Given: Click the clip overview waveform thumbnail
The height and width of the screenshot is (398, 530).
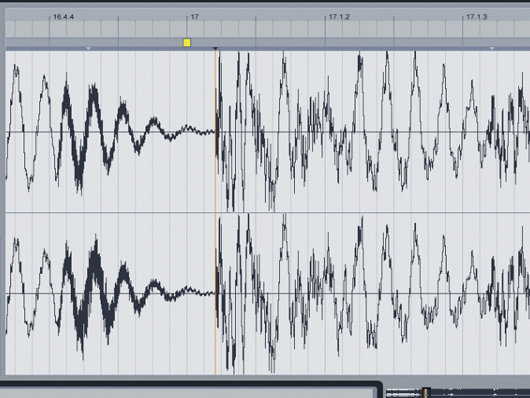Looking at the screenshot, I should pos(458,393).
